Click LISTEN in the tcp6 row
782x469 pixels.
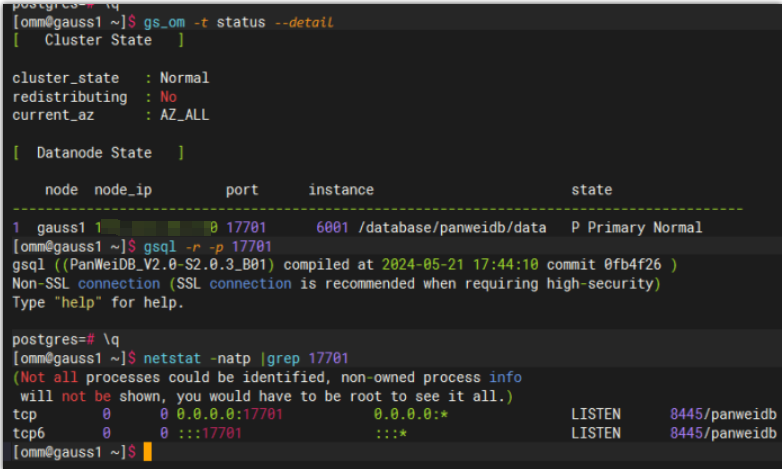[596, 434]
